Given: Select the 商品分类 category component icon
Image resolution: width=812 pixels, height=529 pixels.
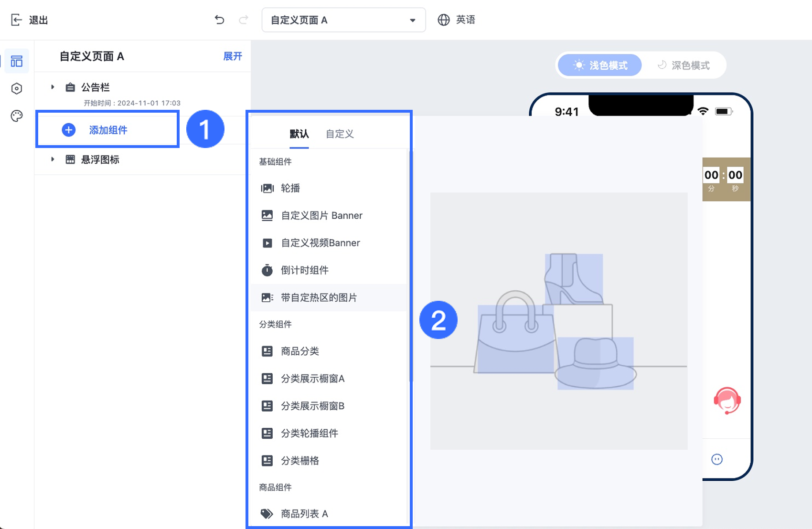Looking at the screenshot, I should click(267, 351).
